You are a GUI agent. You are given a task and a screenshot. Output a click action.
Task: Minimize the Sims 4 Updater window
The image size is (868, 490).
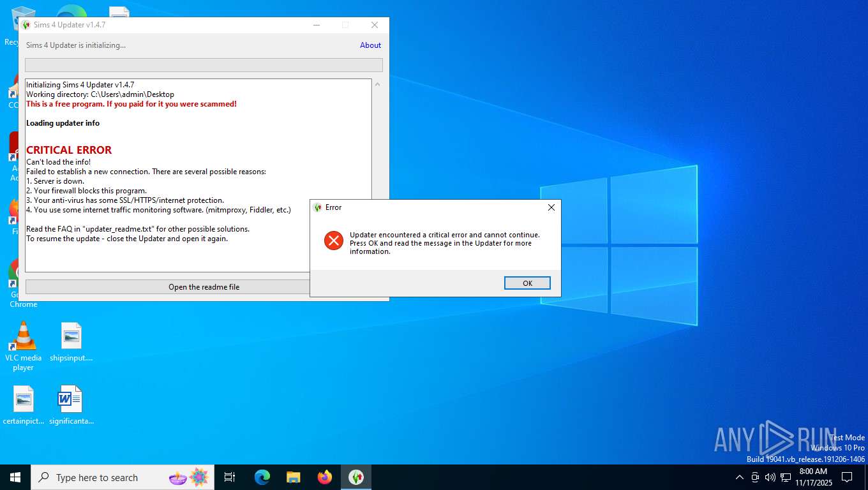point(317,25)
